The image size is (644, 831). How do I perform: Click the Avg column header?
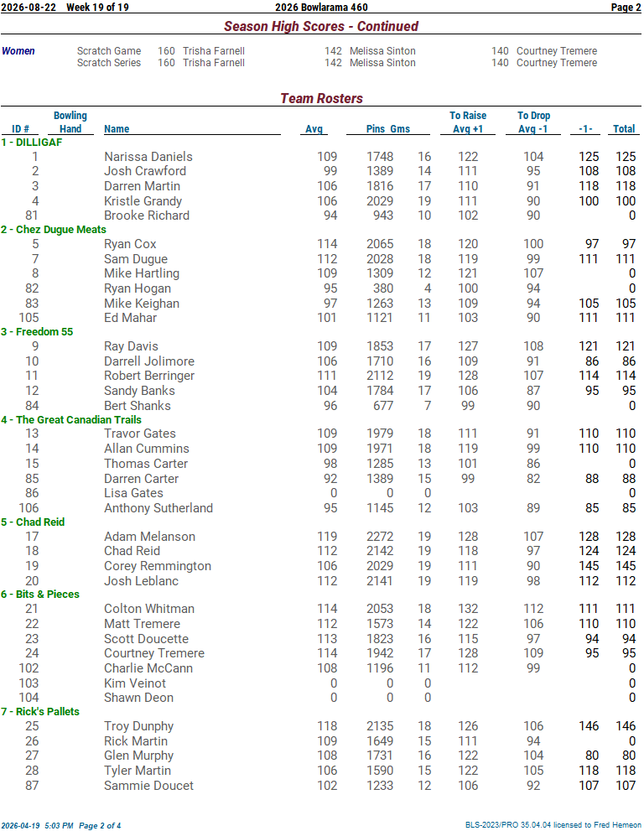pos(314,129)
